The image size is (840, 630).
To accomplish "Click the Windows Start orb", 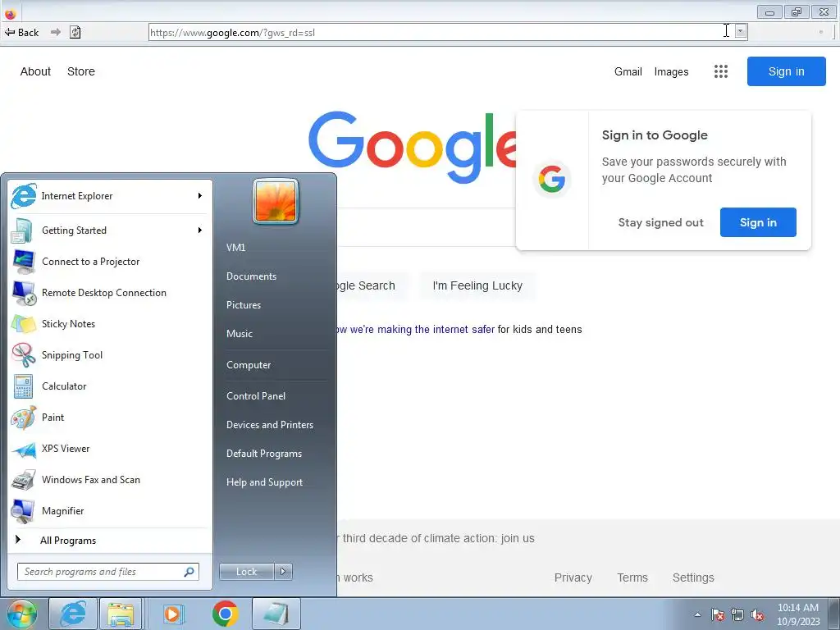I will (x=21, y=614).
